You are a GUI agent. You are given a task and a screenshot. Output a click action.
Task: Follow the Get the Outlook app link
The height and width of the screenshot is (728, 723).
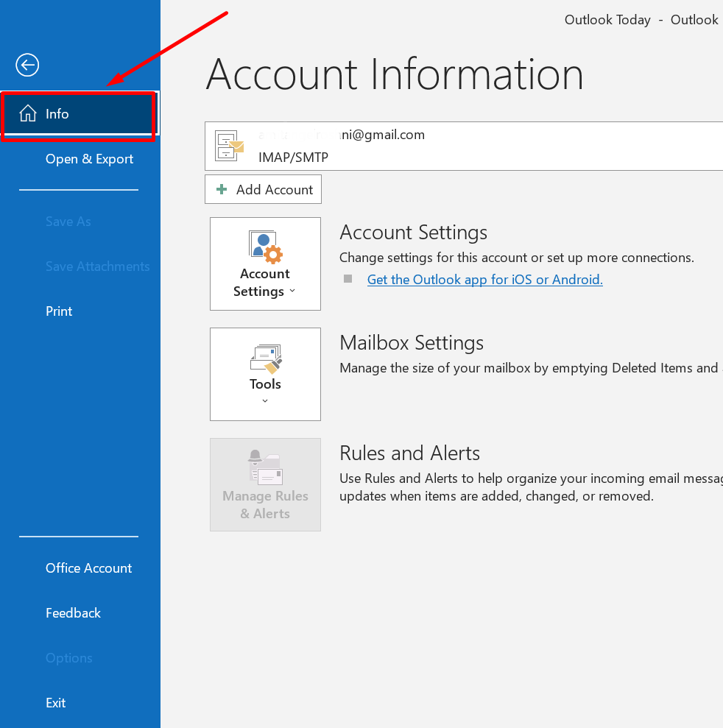[x=484, y=280]
